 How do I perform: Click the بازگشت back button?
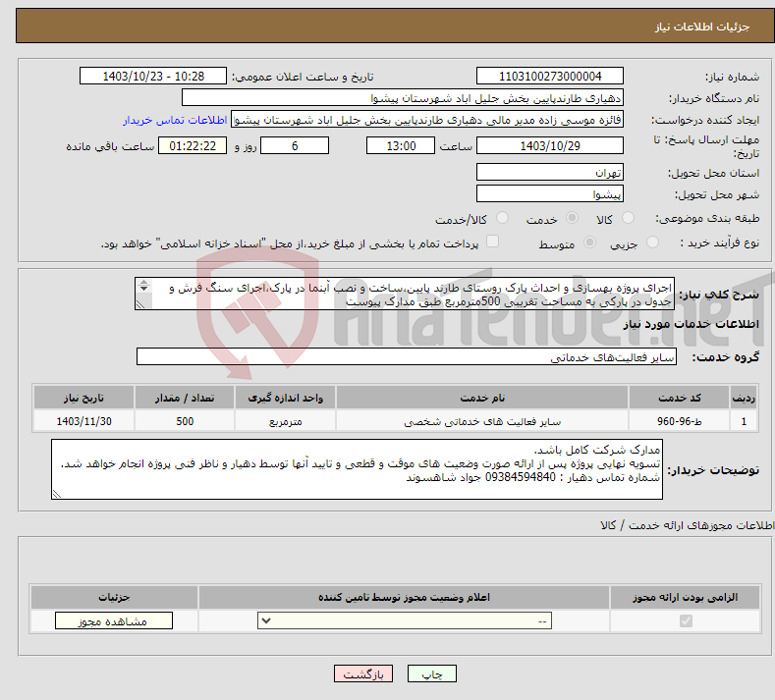point(363,673)
